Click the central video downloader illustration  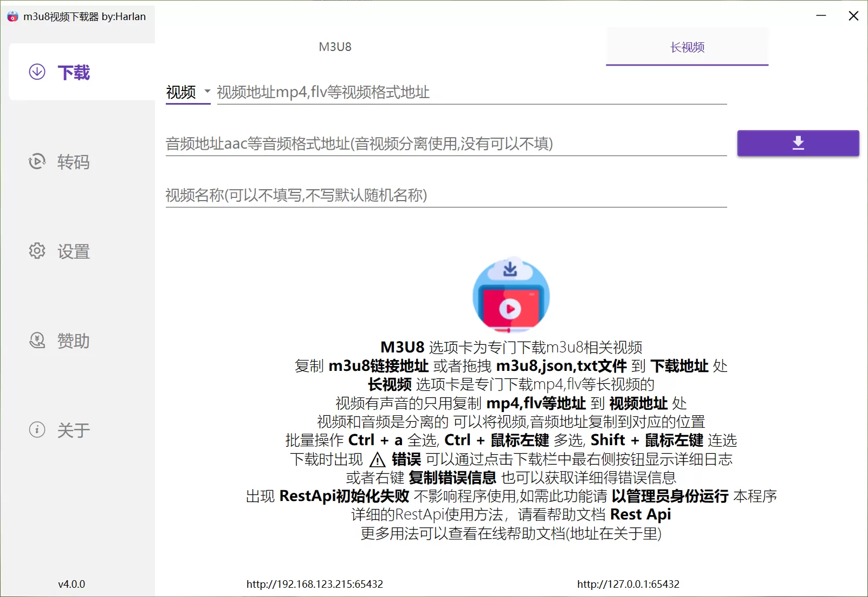pos(511,295)
